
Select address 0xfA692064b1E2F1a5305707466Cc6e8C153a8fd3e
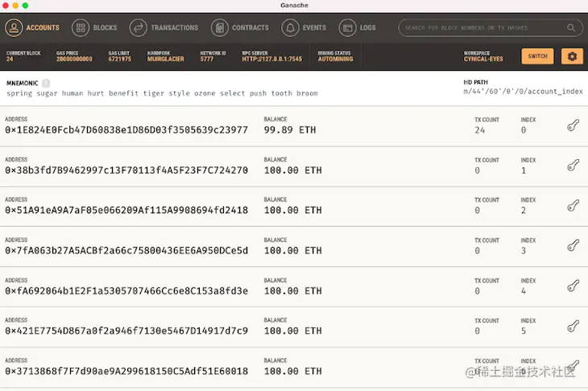(126, 291)
